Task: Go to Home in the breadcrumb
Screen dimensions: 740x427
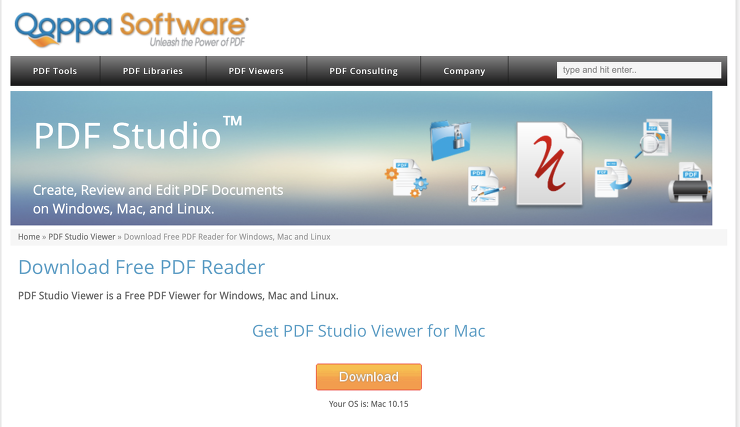Action: click(x=29, y=237)
